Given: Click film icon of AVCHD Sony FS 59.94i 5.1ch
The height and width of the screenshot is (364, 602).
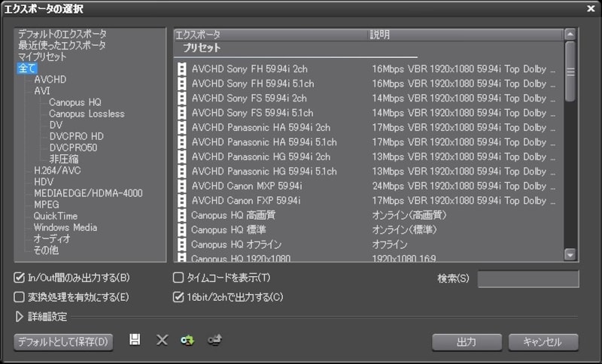Looking at the screenshot, I should 182,113.
